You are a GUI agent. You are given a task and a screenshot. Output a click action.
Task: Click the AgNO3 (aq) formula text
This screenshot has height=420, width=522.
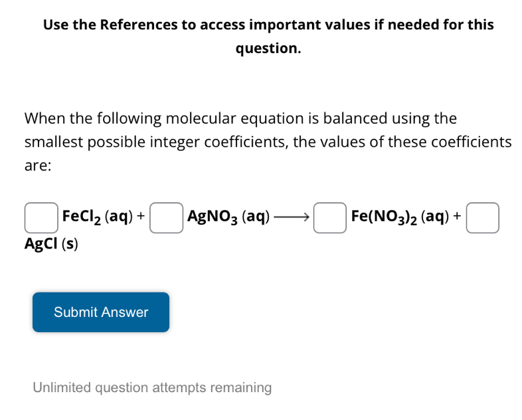(228, 217)
